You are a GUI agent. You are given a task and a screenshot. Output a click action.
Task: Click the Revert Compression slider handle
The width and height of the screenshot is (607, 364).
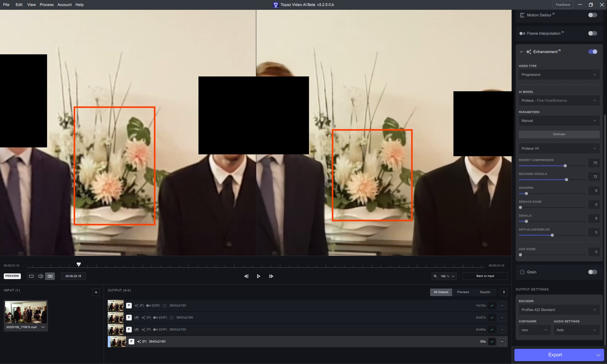565,166
